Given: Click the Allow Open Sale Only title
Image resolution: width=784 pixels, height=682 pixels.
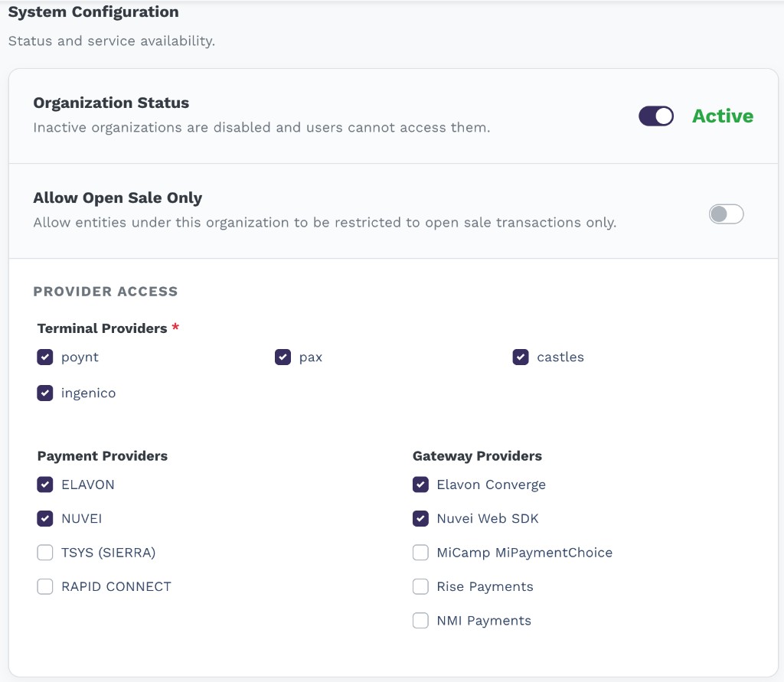Looking at the screenshot, I should [x=117, y=198].
